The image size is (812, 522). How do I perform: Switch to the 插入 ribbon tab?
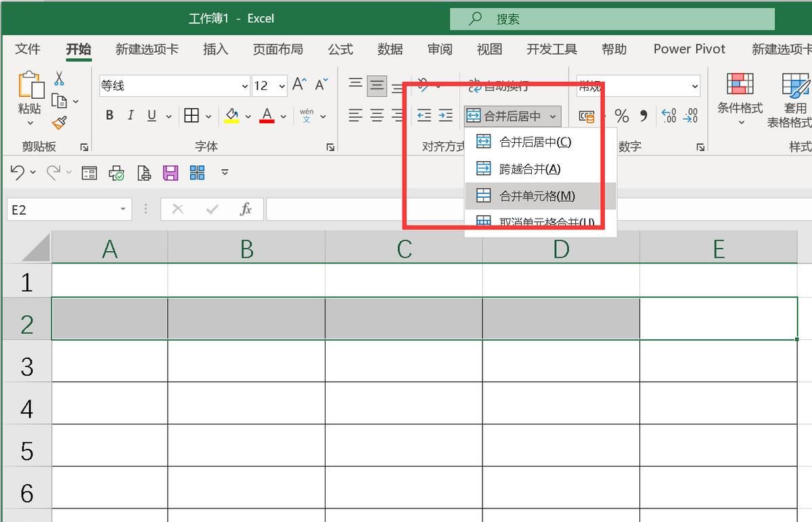[x=215, y=49]
